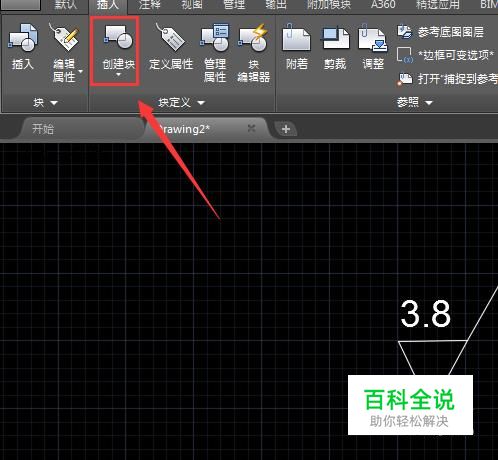Open the Add-ins (附加模块) ribbon tab
498x460 pixels.
329,4
